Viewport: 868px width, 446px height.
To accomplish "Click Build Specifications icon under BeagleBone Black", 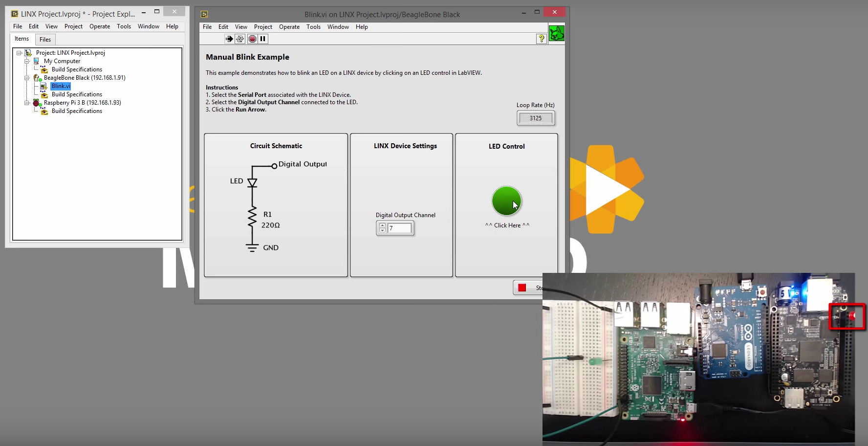I will pos(44,94).
